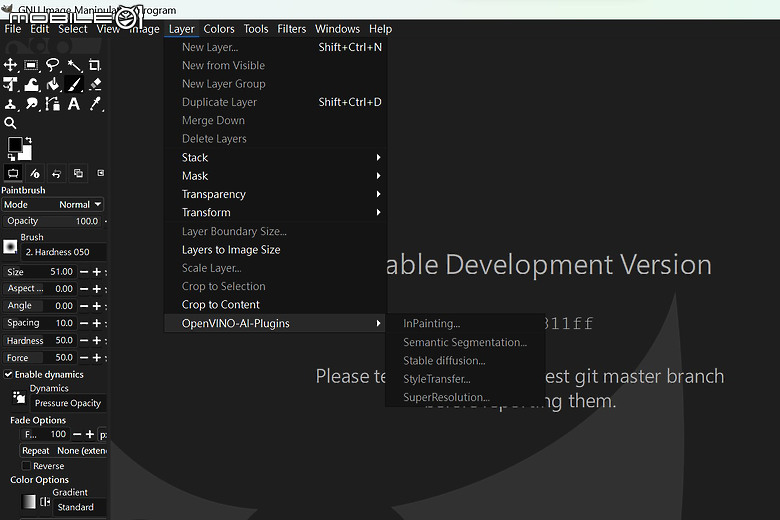Select the Move tool
This screenshot has width=780, height=520.
(10, 65)
